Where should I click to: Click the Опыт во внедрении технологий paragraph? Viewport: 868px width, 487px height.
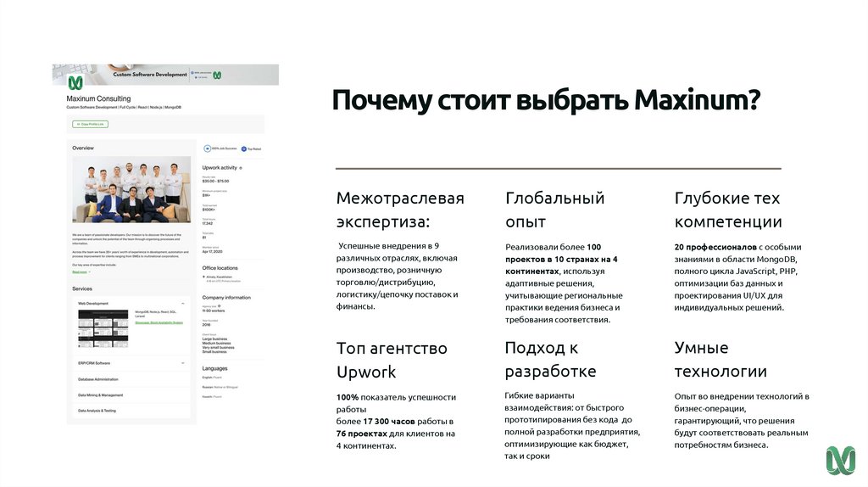741,421
